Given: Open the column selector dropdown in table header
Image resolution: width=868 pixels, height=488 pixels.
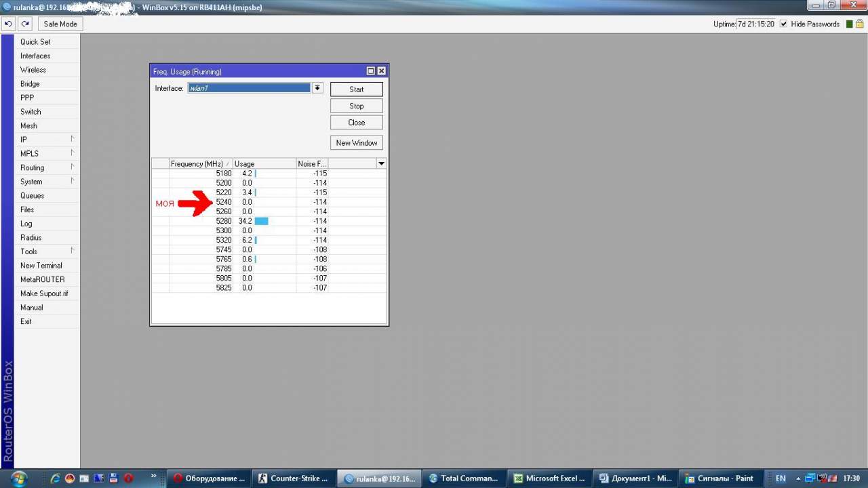Looking at the screenshot, I should tap(381, 163).
